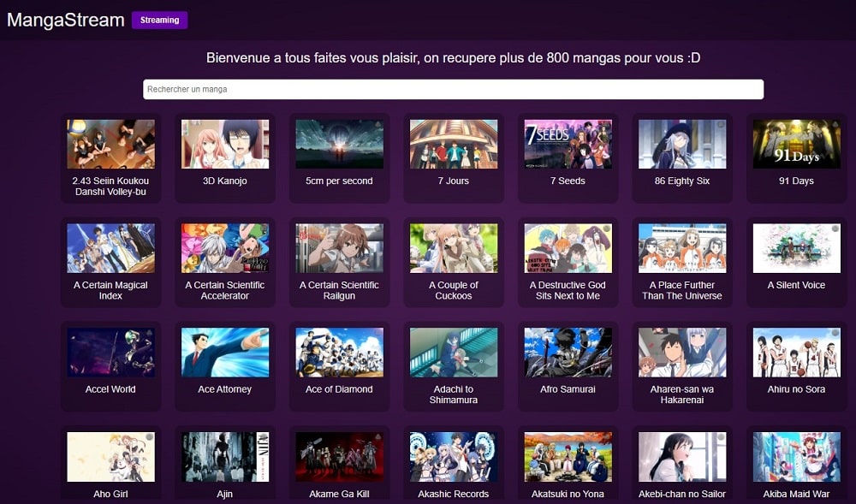856x504 pixels.
Task: Select the "Aho Girl" title label
Action: click(110, 495)
